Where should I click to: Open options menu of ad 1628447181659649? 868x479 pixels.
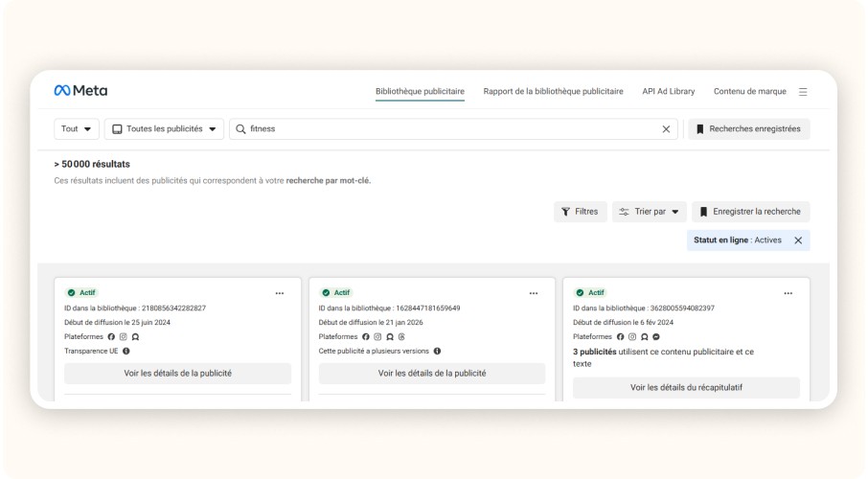[534, 293]
